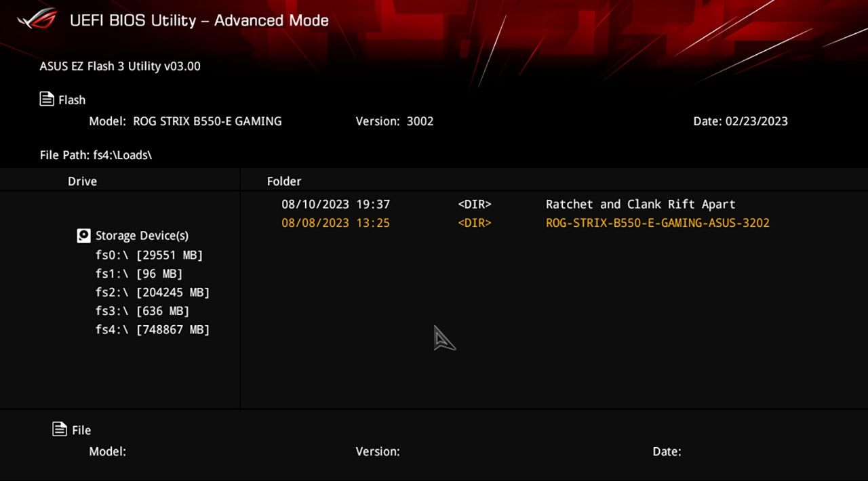This screenshot has height=481, width=868.
Task: Click the Storage Device(s) label
Action: coord(142,236)
